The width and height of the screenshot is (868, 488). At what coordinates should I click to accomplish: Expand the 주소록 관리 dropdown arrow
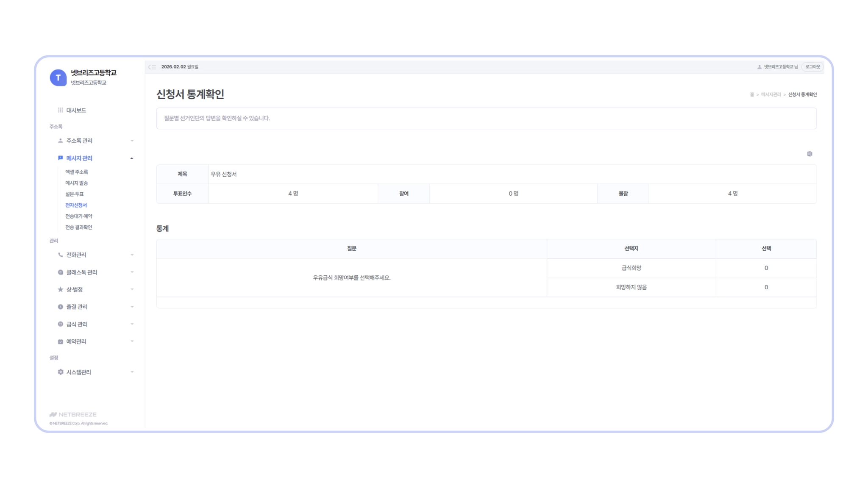(x=132, y=141)
